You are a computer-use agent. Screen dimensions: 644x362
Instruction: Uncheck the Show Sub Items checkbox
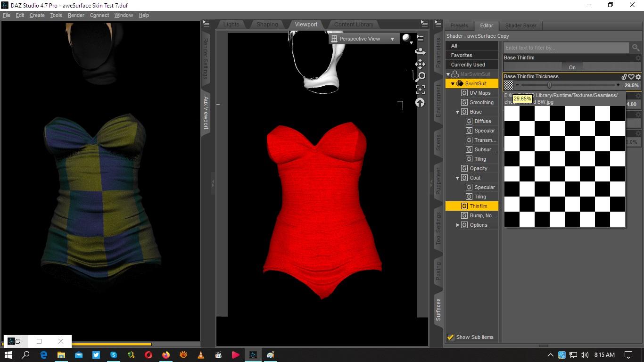[451, 337]
